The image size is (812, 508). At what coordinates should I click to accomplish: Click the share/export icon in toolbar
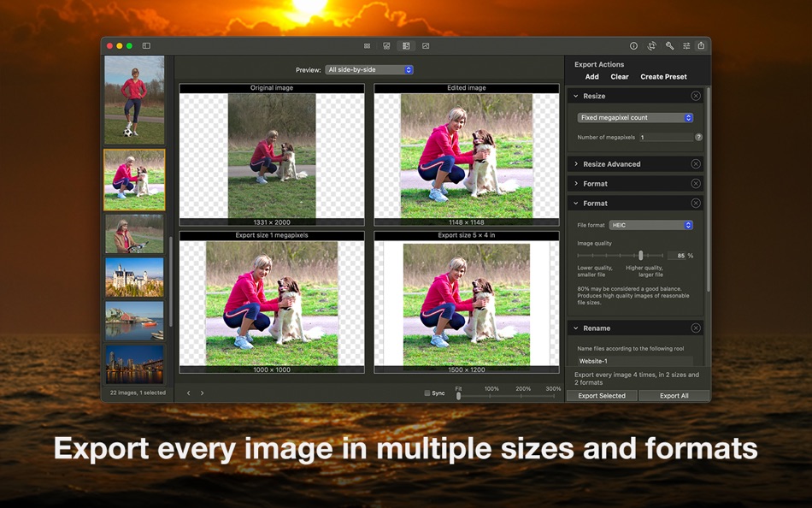pos(701,45)
